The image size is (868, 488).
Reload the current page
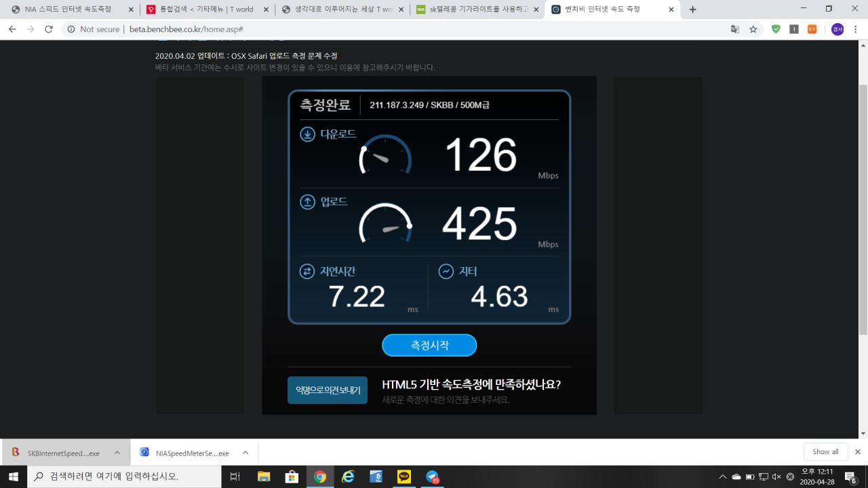coord(49,29)
